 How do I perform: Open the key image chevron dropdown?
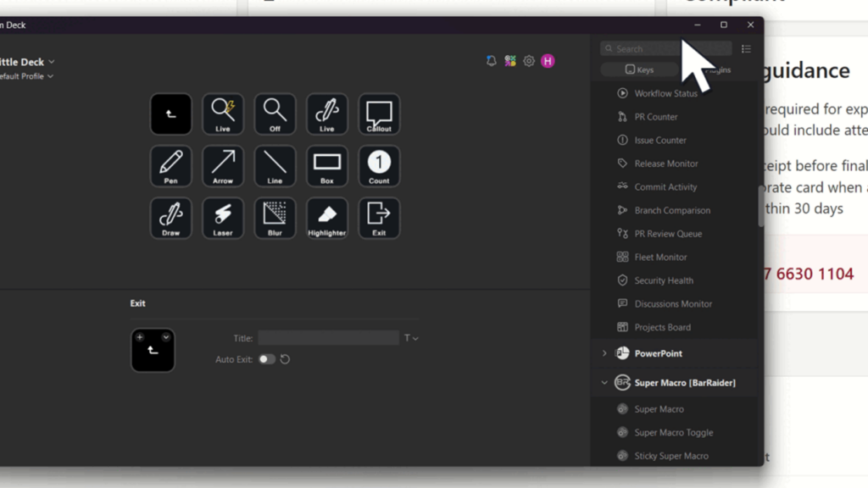(165, 337)
